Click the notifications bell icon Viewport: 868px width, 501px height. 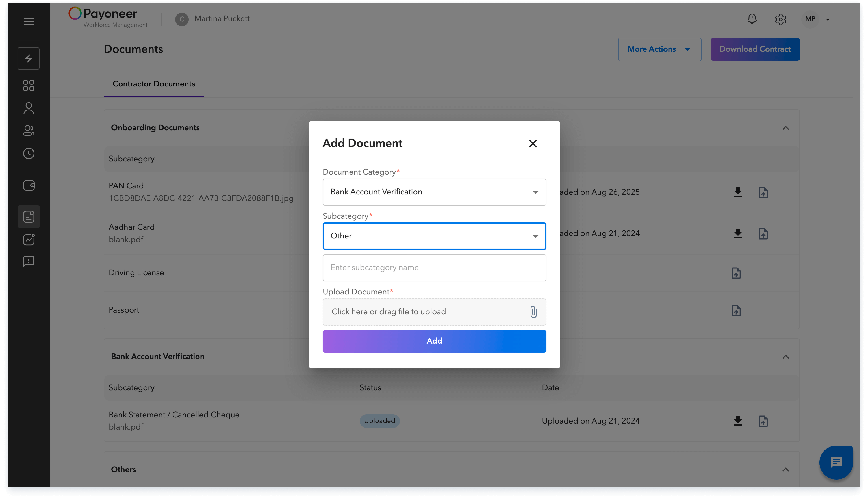point(752,19)
